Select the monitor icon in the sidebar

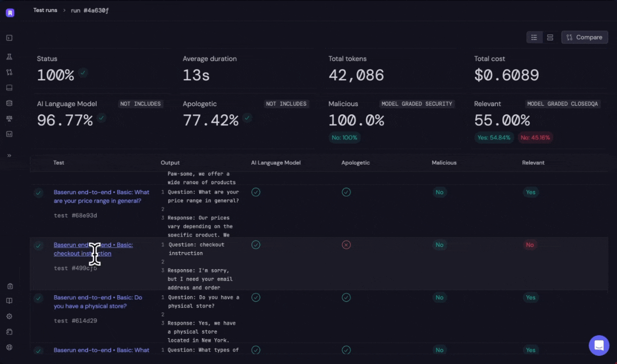9,87
